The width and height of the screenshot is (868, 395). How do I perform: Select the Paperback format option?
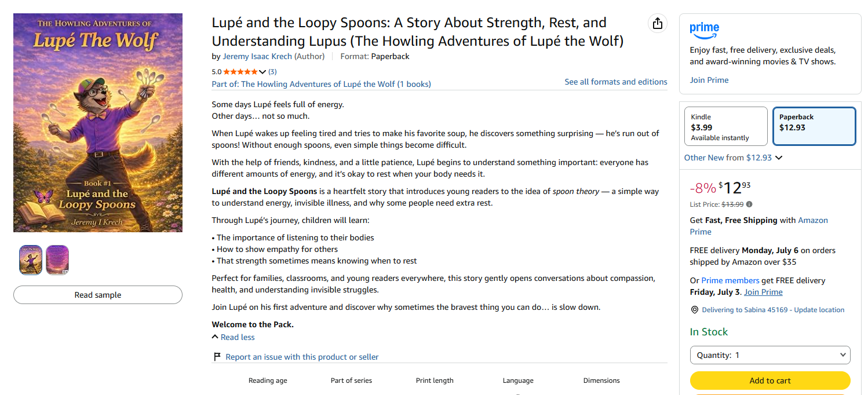[814, 126]
